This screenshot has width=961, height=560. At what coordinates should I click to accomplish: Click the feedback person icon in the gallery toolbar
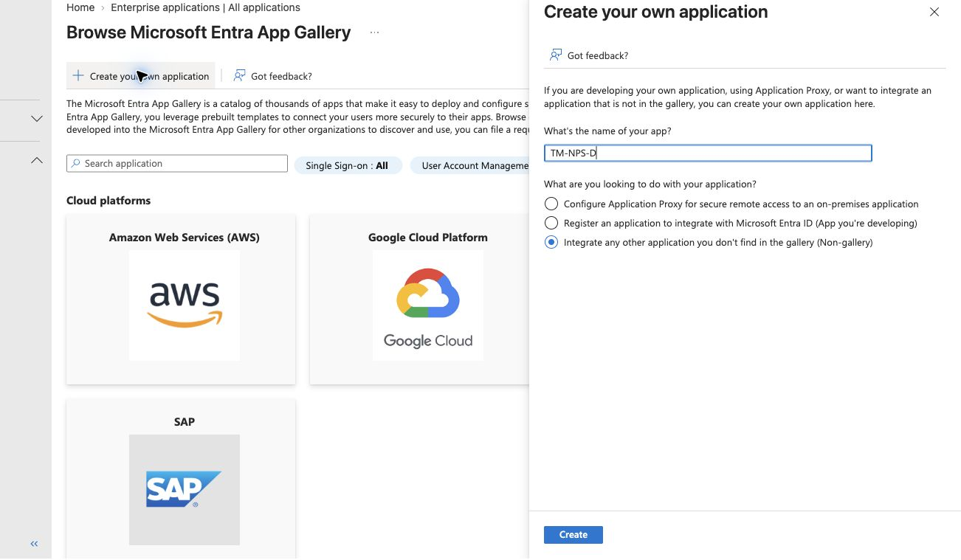tap(239, 75)
